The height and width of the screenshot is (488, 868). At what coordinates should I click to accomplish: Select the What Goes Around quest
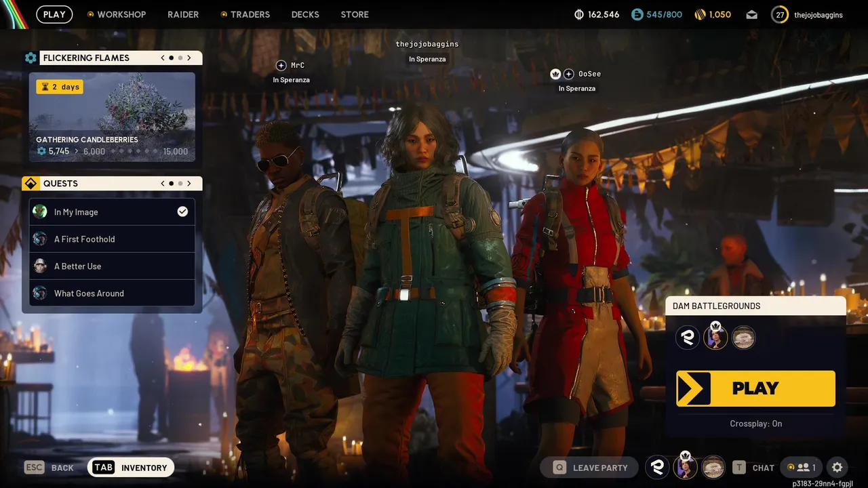pos(112,293)
